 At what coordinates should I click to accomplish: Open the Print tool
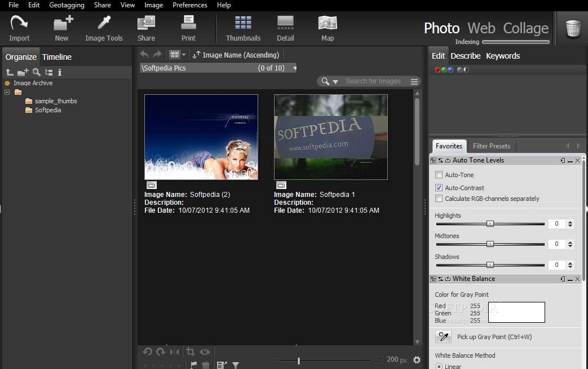(x=188, y=28)
